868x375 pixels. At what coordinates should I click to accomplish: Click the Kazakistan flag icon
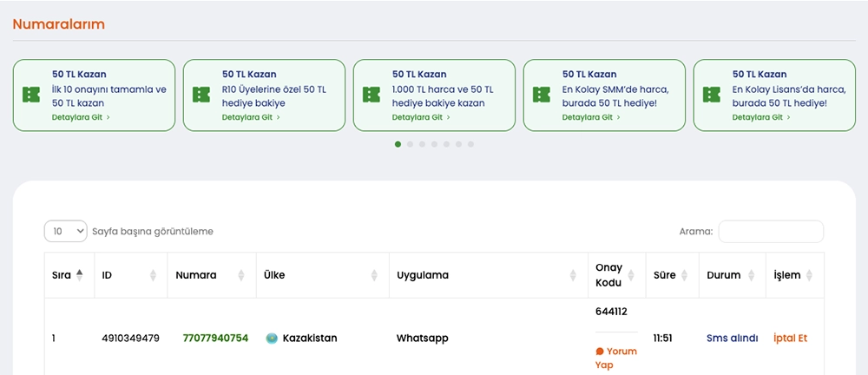coord(272,339)
